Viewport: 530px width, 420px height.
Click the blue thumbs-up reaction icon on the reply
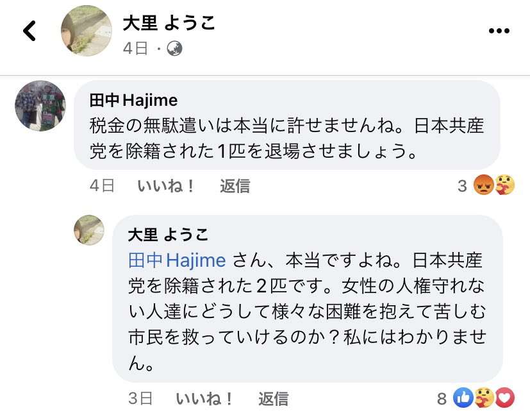462,399
